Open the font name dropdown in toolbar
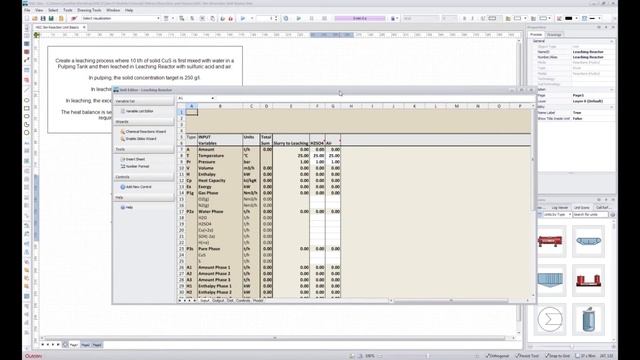The image size is (640, 360). [x=421, y=18]
